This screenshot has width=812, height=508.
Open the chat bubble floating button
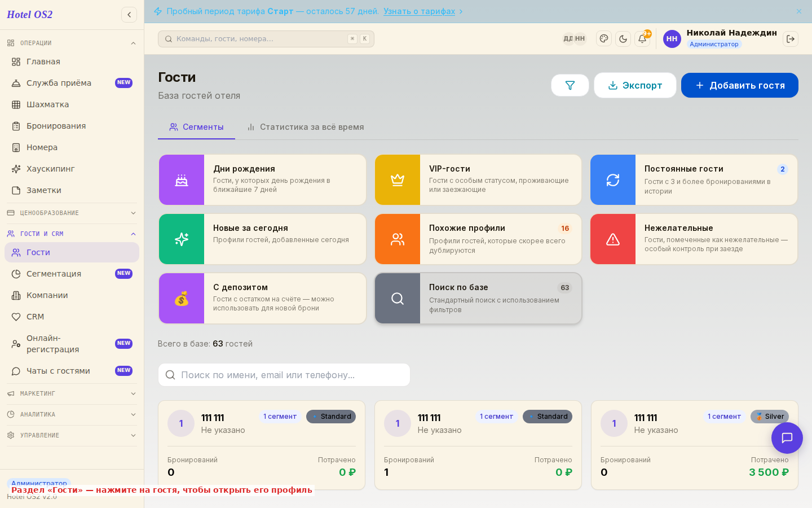[787, 438]
